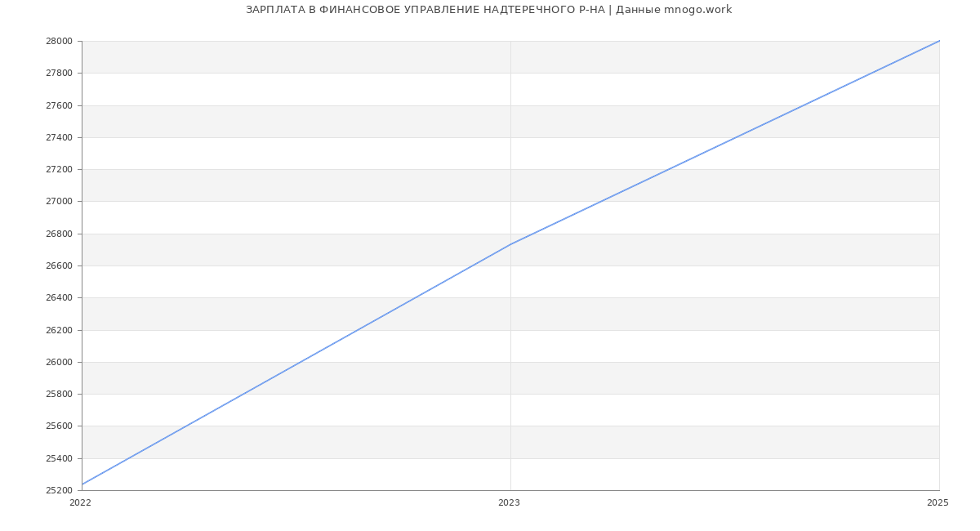Select the 26000 y-axis label
Screen dimensions: 980x531
point(59,362)
